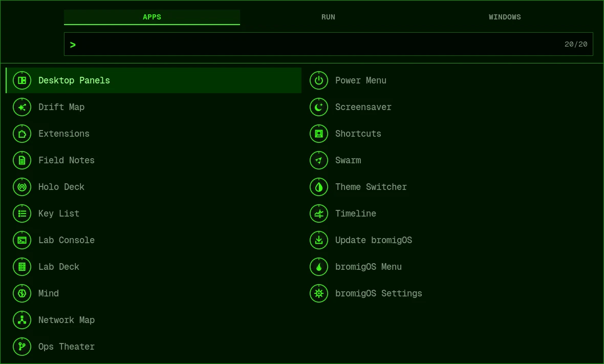
Task: Open the Theme Switcher label
Action: coord(371,187)
